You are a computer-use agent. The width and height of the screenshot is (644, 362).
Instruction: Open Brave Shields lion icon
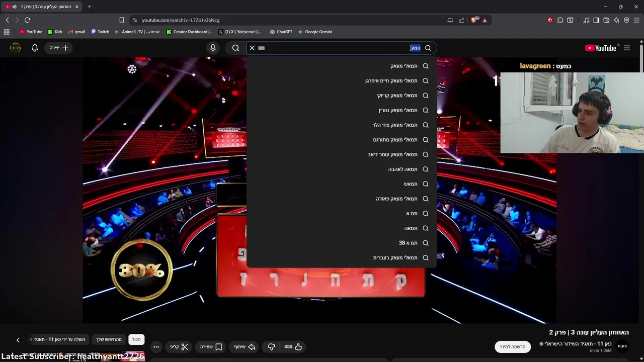[x=474, y=20]
